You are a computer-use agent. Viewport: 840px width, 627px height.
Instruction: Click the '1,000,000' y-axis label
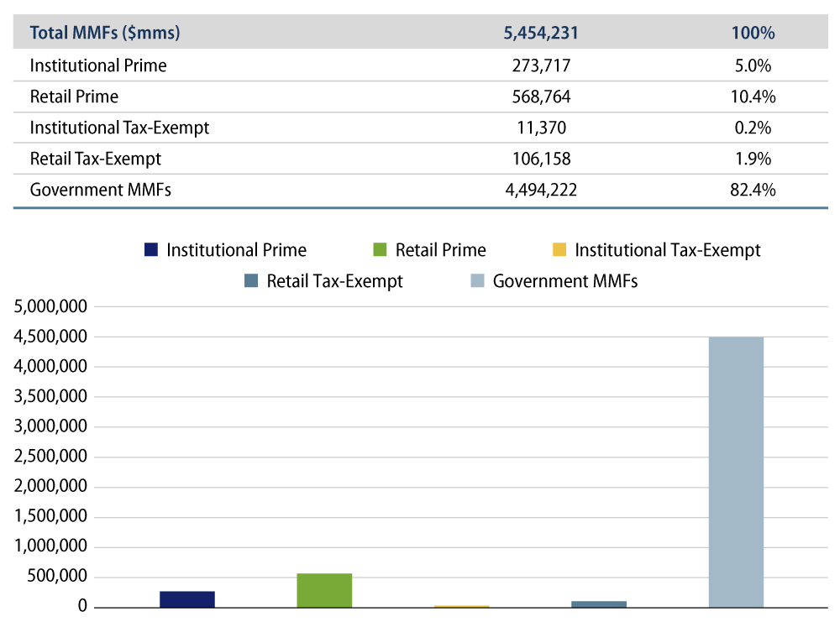tap(50, 546)
